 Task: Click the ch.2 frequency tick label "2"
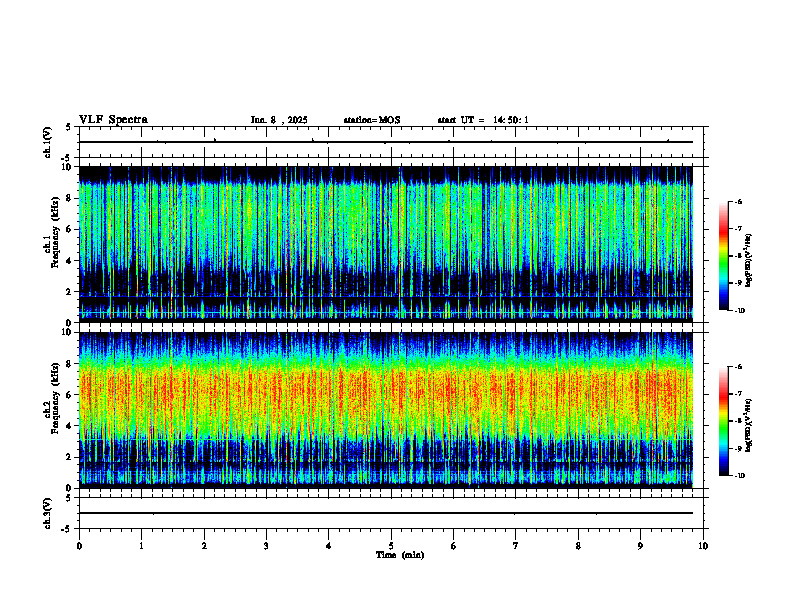click(x=69, y=457)
